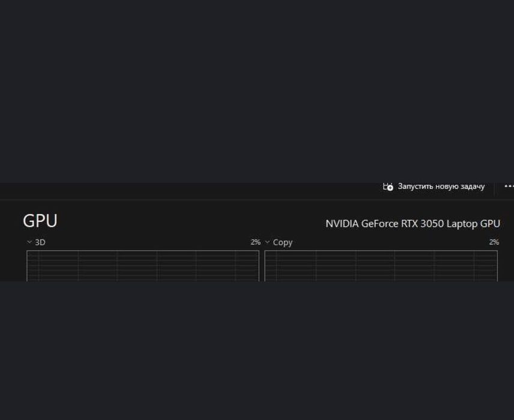The width and height of the screenshot is (514, 420).
Task: Expand the 3D graph selector chevron
Action: (x=29, y=242)
